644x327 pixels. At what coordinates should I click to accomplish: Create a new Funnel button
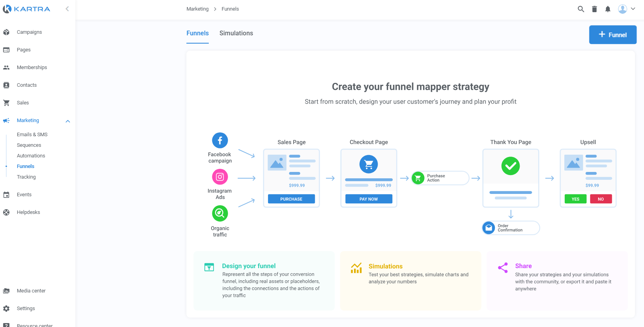click(x=612, y=35)
